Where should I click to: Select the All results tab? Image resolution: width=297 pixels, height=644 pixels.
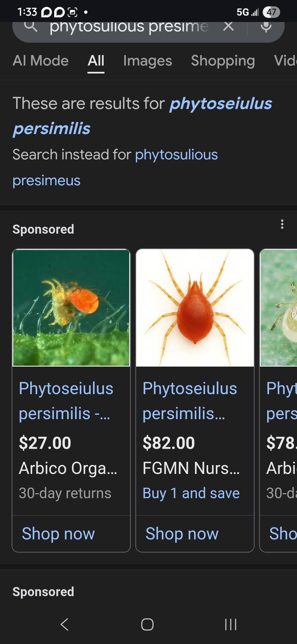pos(96,61)
